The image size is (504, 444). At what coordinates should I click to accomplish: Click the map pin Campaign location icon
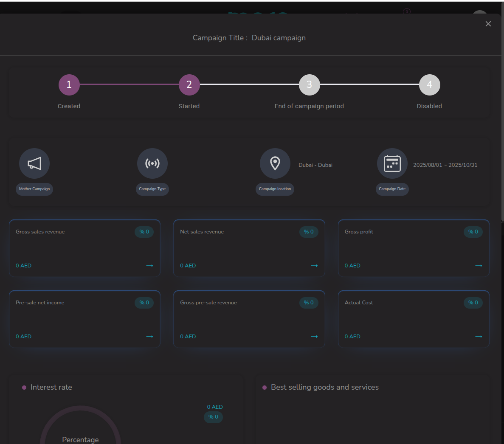tap(275, 163)
